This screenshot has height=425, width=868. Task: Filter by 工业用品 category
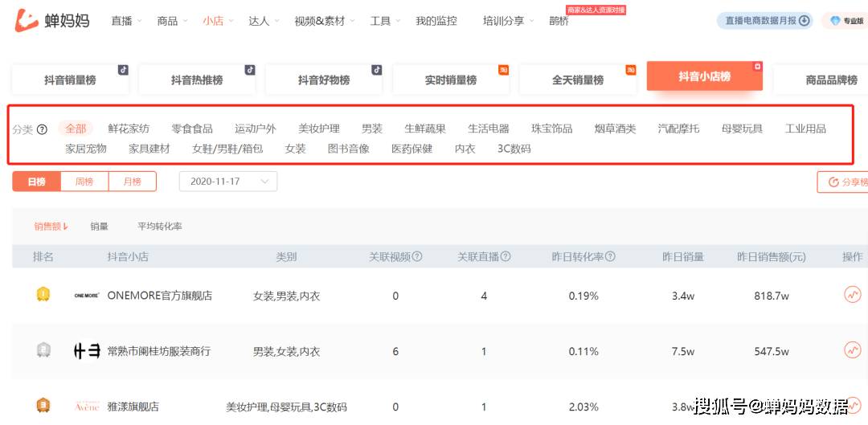click(805, 129)
